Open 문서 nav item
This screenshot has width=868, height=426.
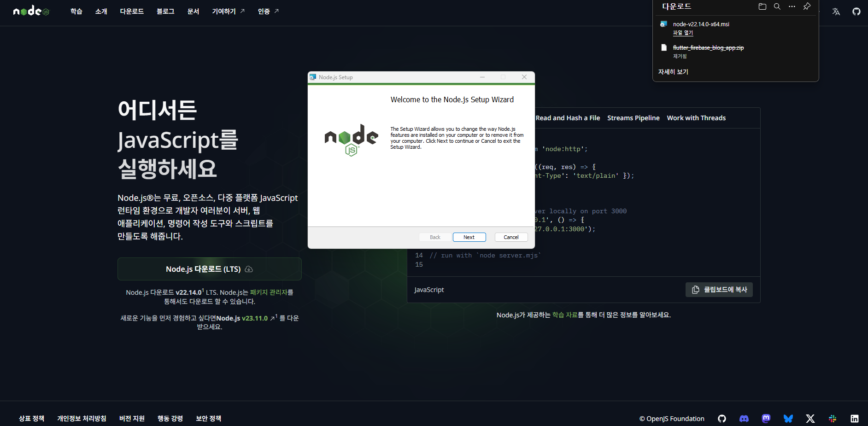194,12
